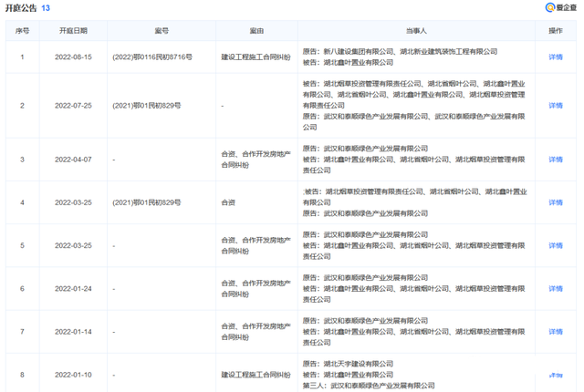Open 详情 link for row 4

tap(556, 202)
